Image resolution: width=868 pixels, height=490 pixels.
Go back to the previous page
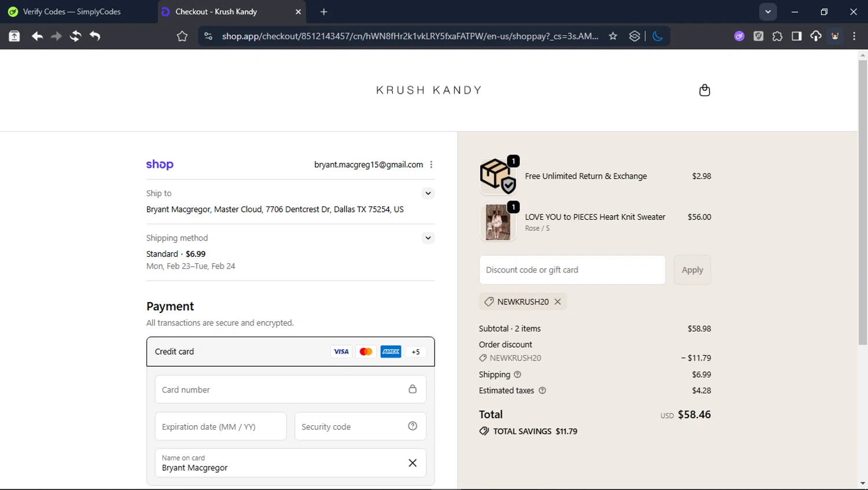37,36
